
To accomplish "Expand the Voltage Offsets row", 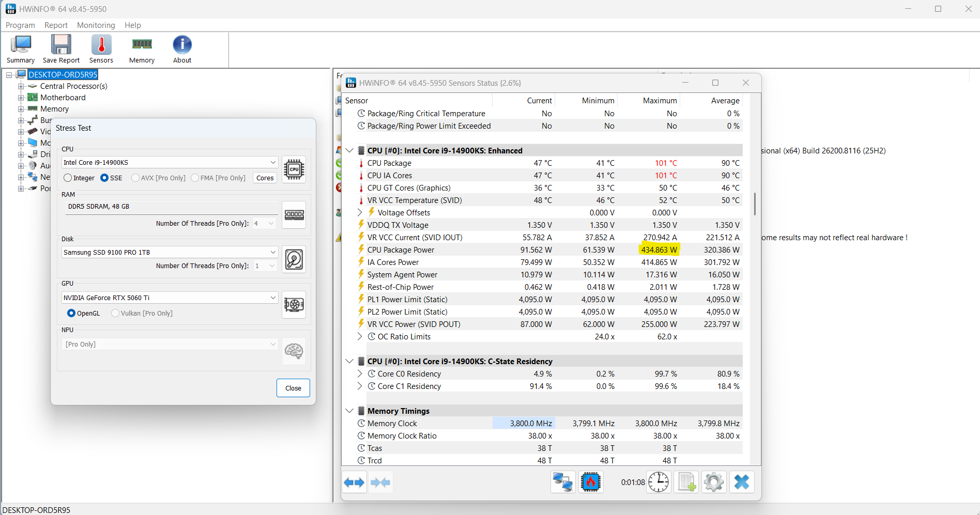I will click(360, 212).
